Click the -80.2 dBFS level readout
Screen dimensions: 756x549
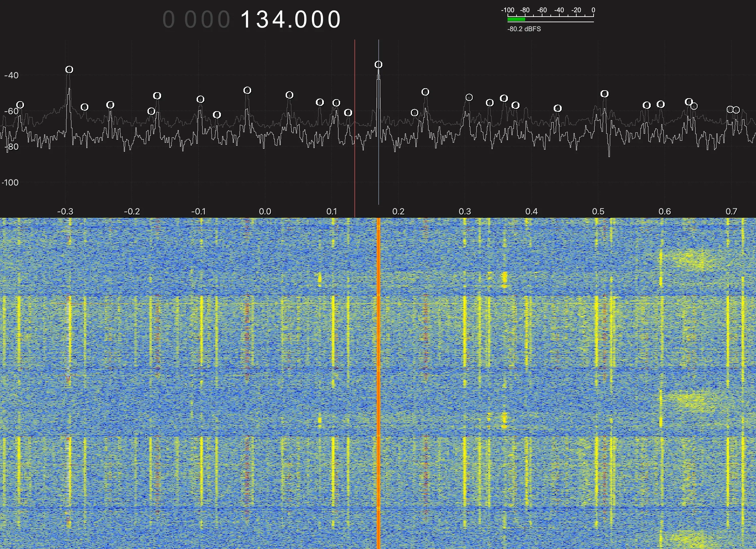click(524, 29)
